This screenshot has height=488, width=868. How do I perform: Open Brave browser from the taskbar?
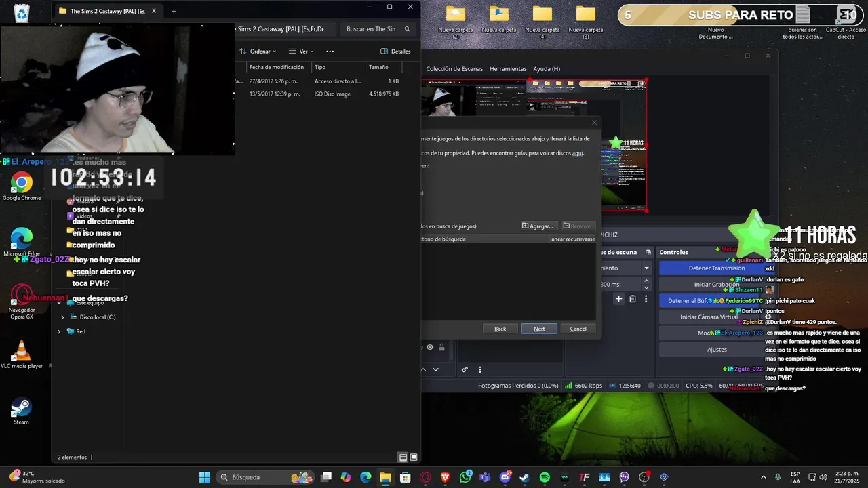446,477
